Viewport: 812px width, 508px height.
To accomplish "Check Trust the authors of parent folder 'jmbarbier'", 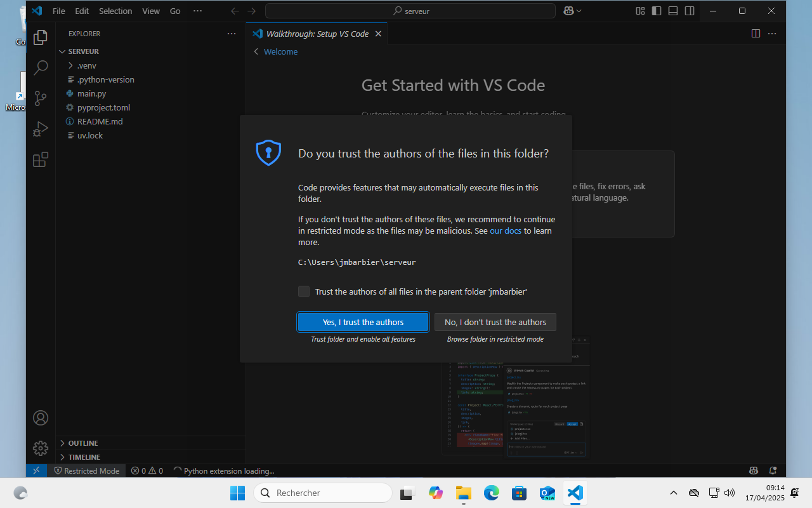I will pos(304,291).
